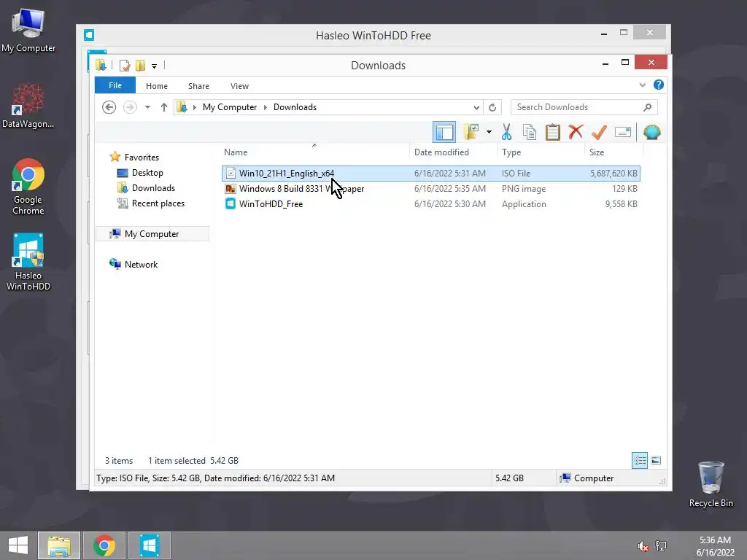Image resolution: width=747 pixels, height=560 pixels.
Task: Open address bar history dropdown
Action: click(476, 107)
